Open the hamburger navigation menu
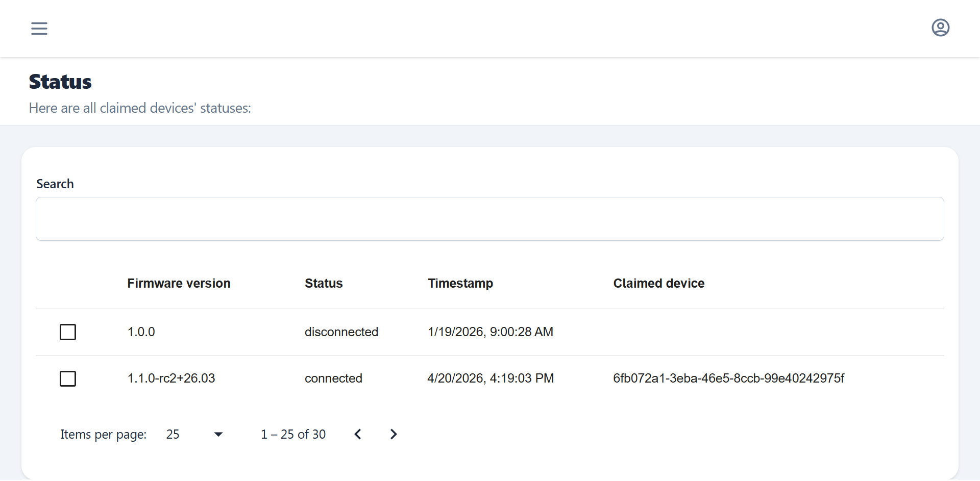The width and height of the screenshot is (980, 481). (x=39, y=28)
